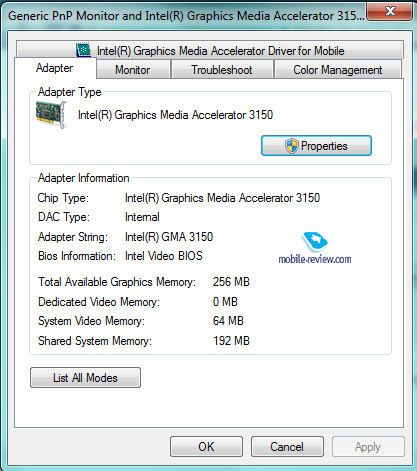Confirm with the OK button
The width and height of the screenshot is (417, 471).
pos(206,447)
